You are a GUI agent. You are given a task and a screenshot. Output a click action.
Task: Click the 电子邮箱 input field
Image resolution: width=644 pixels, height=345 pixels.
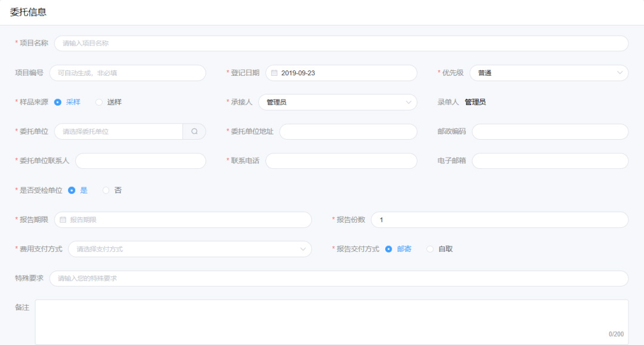[550, 161]
